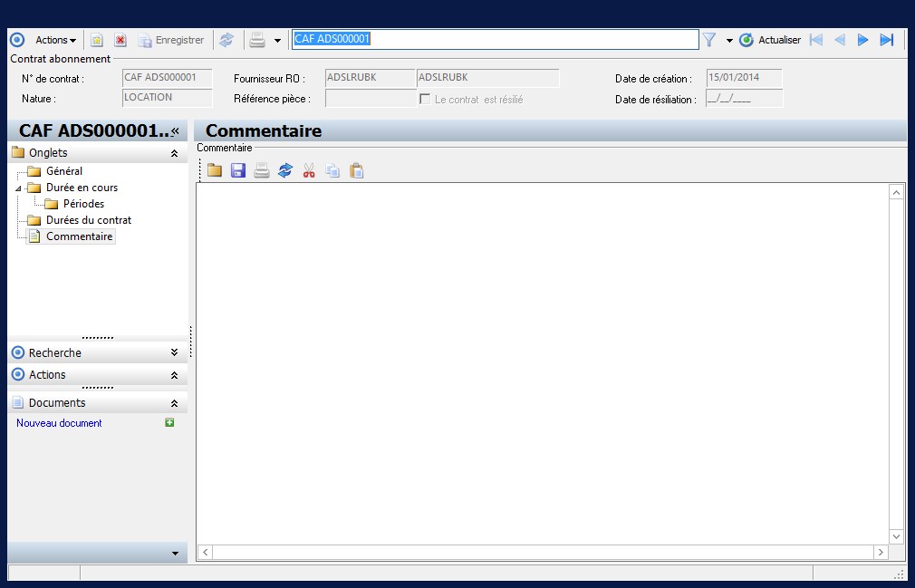Screen dimensions: 915x588
Task: Go to last record arrow
Action: coord(887,40)
